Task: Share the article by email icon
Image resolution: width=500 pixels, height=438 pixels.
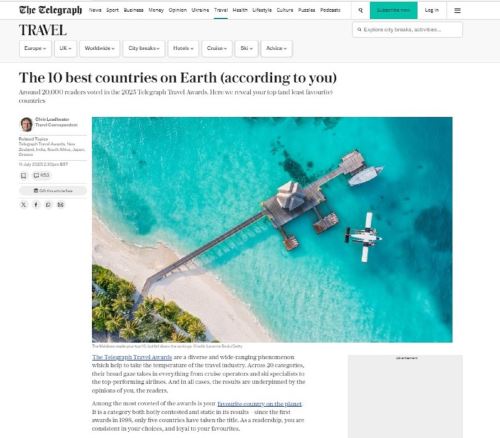Action: pos(61,204)
